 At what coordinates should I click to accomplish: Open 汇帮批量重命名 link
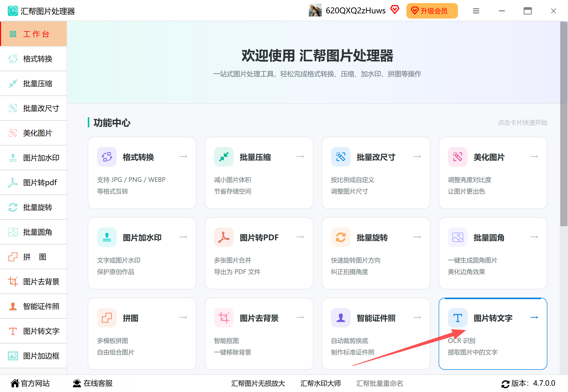click(380, 383)
